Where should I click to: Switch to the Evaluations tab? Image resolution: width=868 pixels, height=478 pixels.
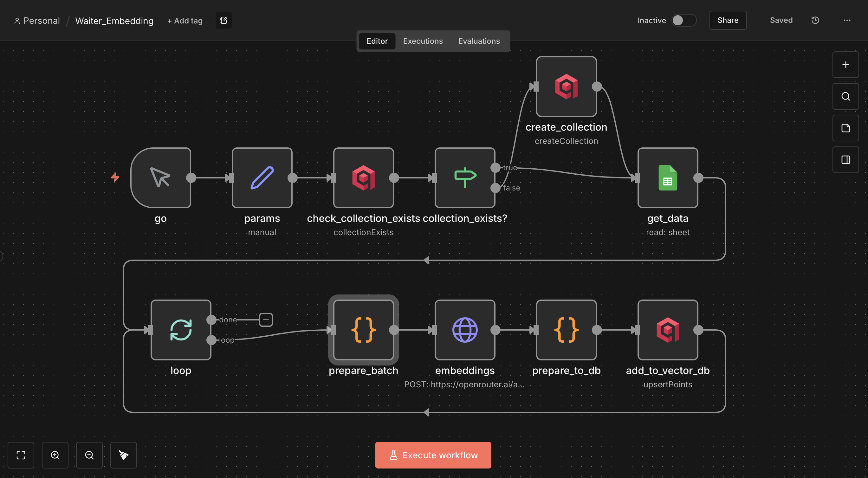click(478, 41)
